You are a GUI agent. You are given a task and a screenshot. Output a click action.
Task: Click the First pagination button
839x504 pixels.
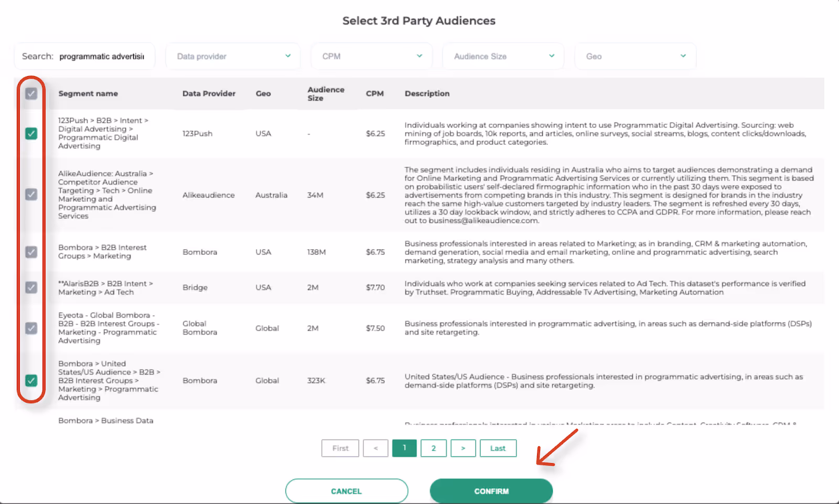[x=340, y=448]
